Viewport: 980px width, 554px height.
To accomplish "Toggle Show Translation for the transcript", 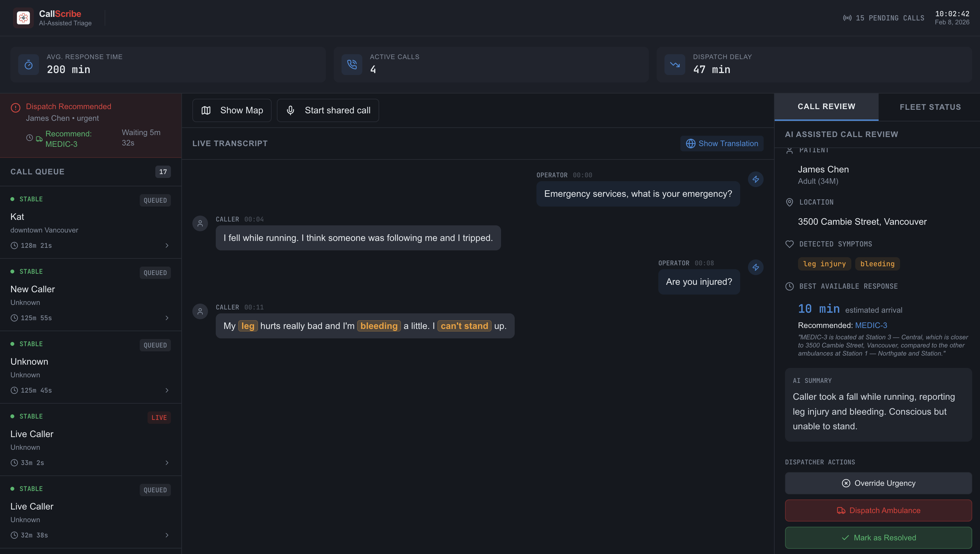I will [721, 144].
